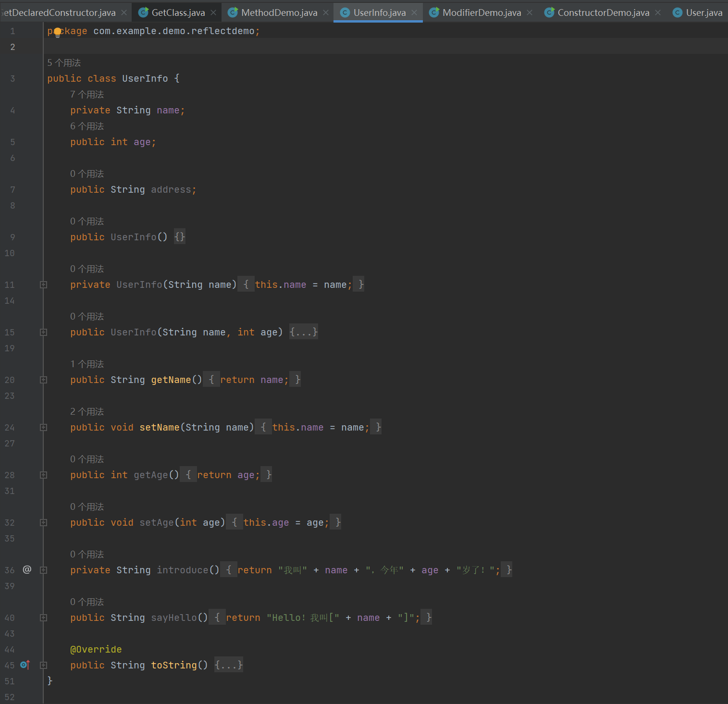Click the GetClass.java tab file icon

pos(143,12)
